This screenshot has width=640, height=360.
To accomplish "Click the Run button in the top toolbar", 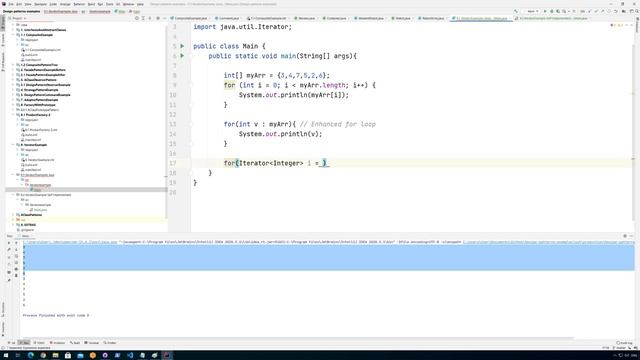I will click(x=545, y=11).
